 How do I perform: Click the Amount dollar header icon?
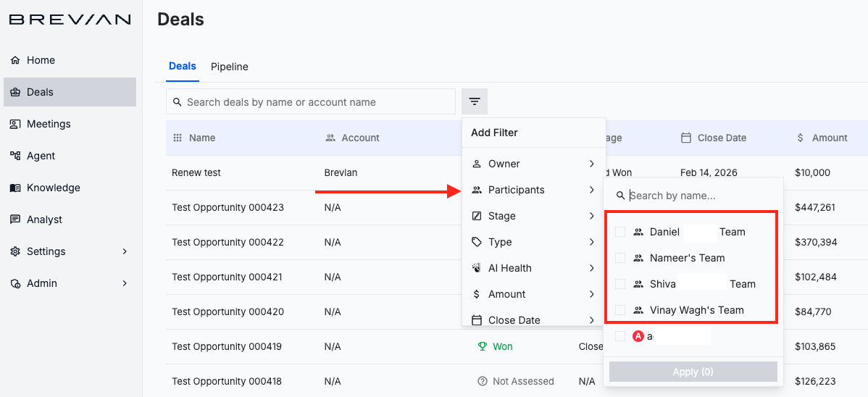(800, 138)
